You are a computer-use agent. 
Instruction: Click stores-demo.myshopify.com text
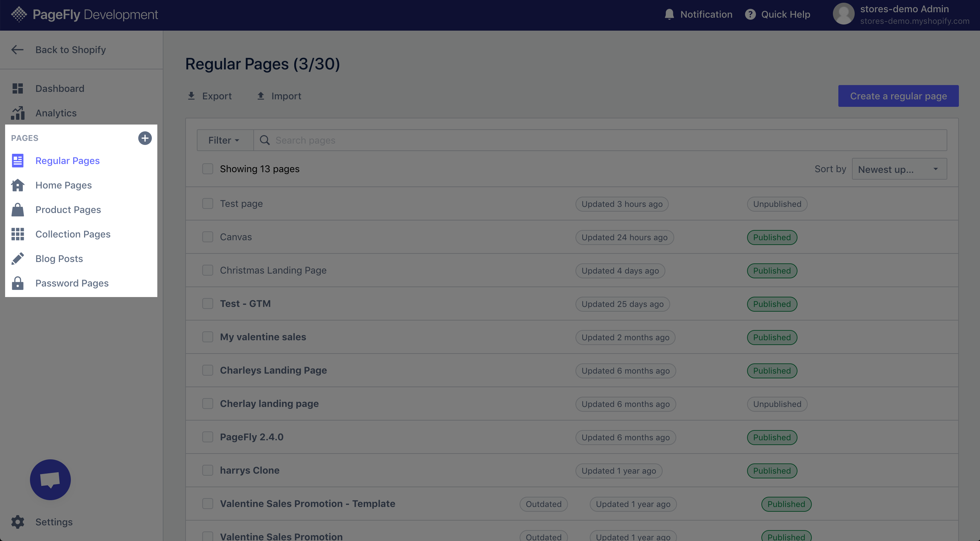tap(915, 21)
